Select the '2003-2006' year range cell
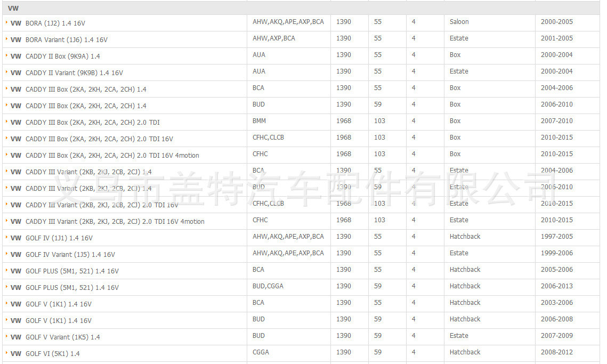Screen dimensions: 607x364 point(557,303)
